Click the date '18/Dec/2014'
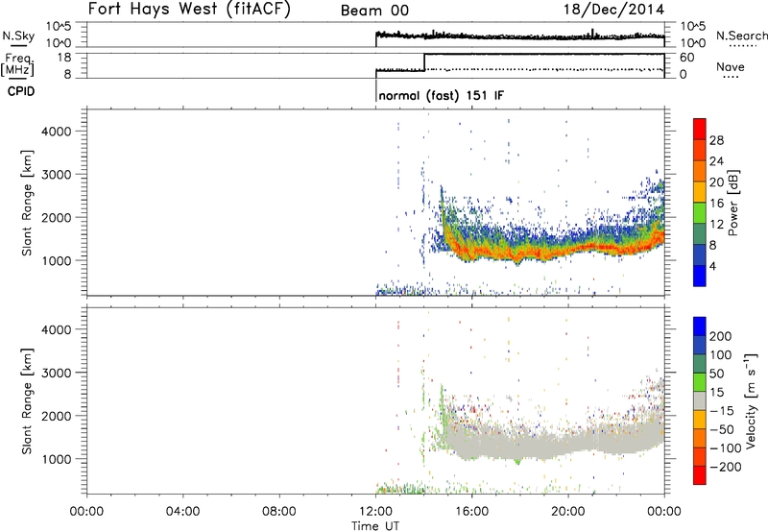The image size is (768, 532). (614, 10)
